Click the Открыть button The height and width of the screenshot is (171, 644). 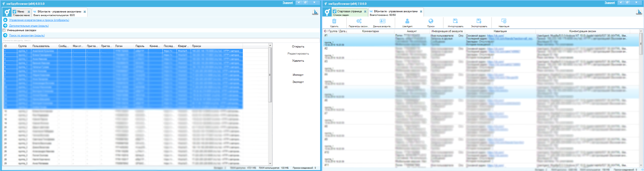[x=298, y=47]
